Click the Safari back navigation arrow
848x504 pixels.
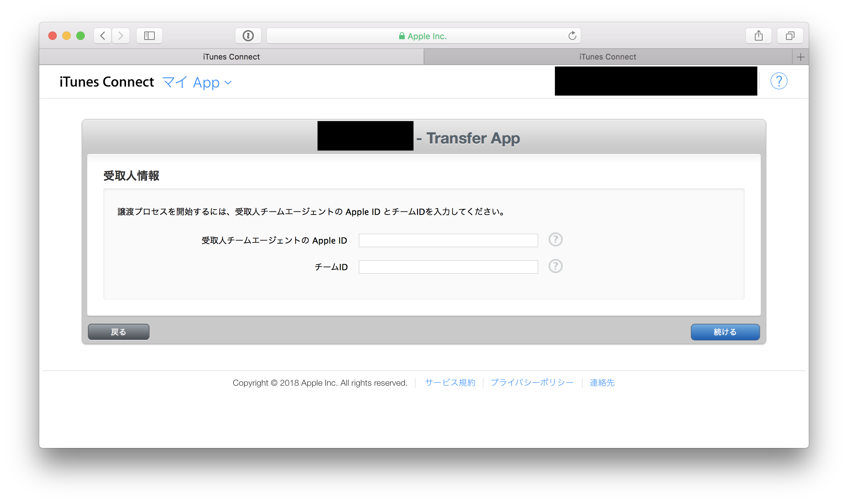(103, 36)
